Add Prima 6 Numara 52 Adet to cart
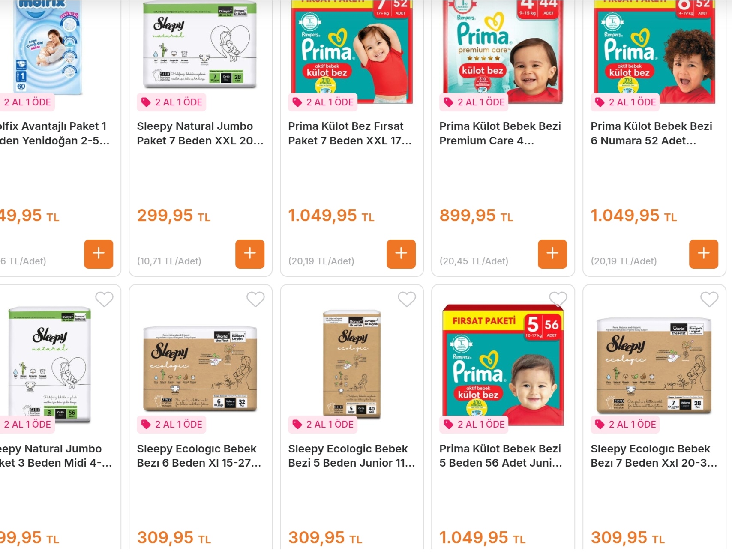 click(703, 254)
